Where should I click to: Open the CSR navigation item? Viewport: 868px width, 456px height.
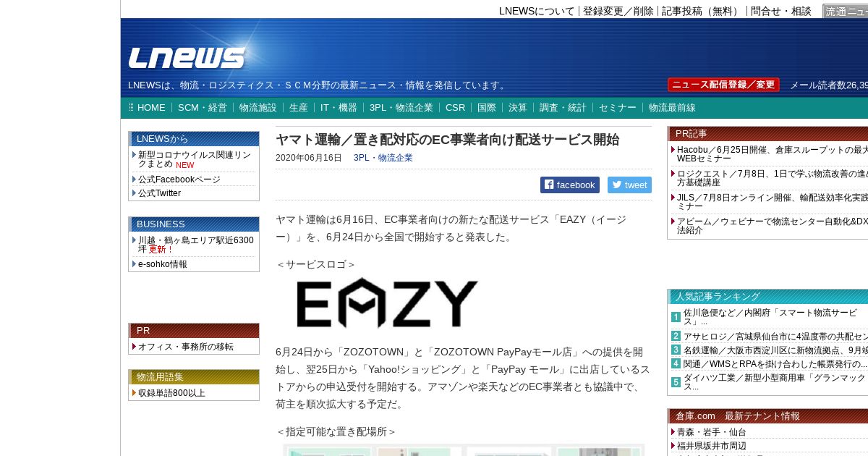(456, 107)
